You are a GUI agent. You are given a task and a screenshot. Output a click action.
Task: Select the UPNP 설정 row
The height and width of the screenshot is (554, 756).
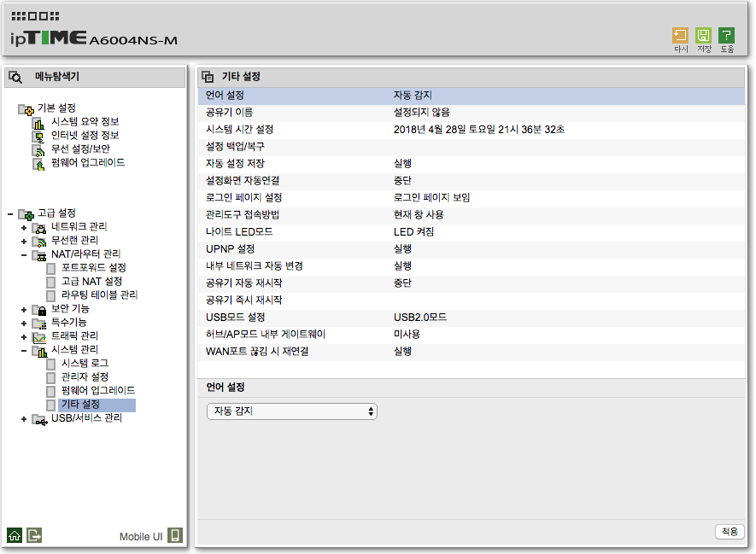click(x=471, y=249)
